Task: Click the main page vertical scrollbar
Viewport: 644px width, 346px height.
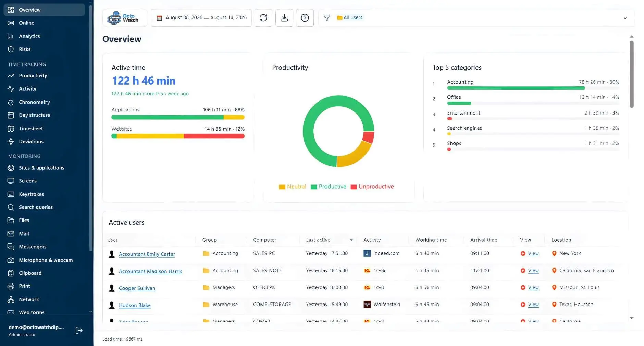Action: click(631, 74)
